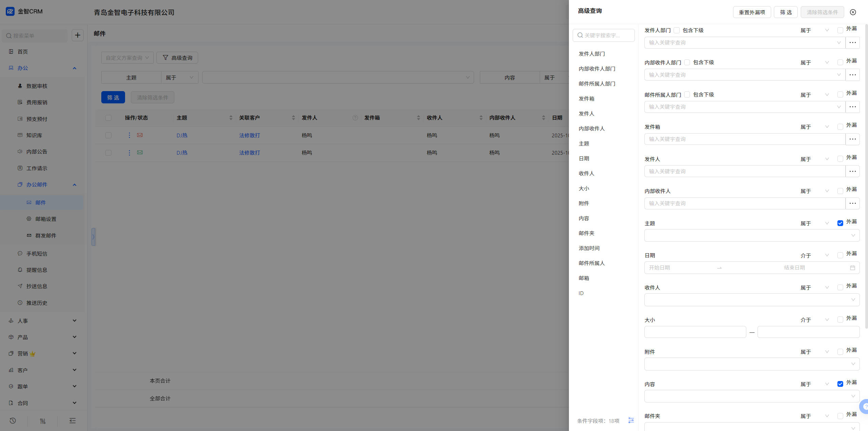Select 邮件夹 in field list
The image size is (868, 431).
(x=586, y=233)
